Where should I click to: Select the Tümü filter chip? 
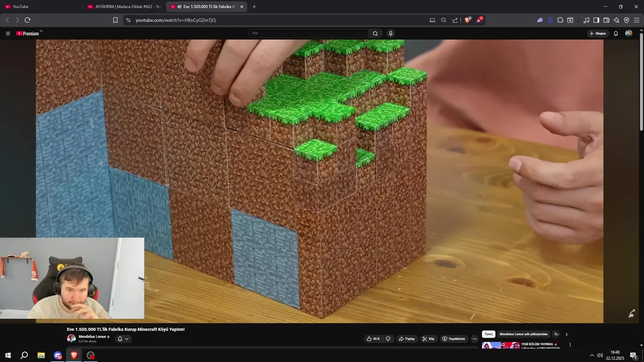point(489,334)
